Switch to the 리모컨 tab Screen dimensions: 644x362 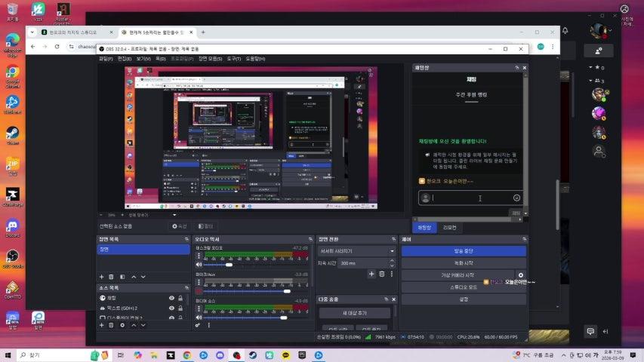click(450, 227)
